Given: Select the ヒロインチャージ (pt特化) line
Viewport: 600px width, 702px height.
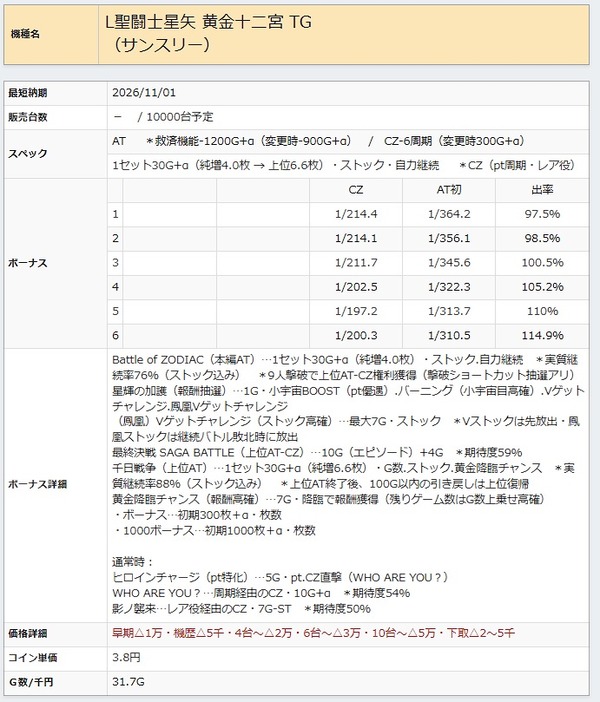Looking at the screenshot, I should [x=280, y=577].
